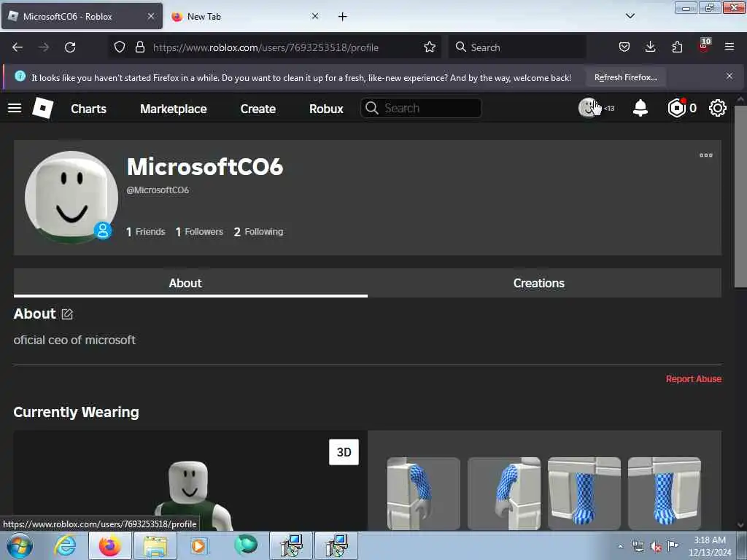Open the Pocket save icon
The image size is (747, 560).
click(x=624, y=47)
